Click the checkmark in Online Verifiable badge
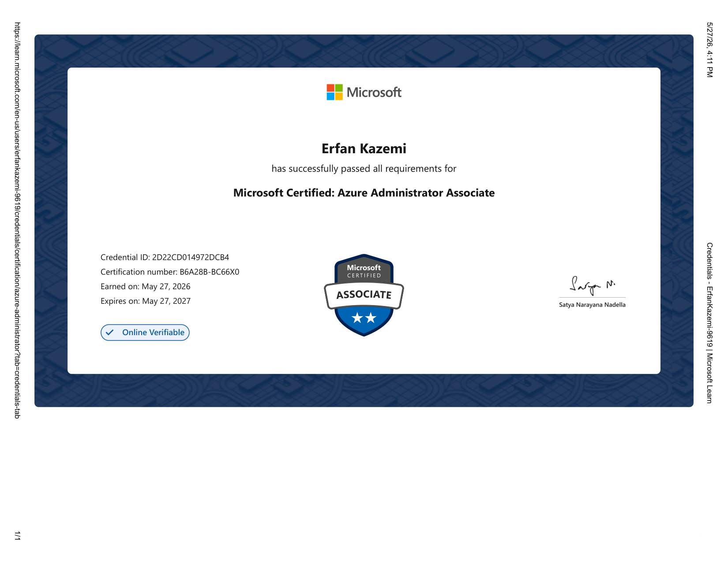728x563 pixels. 110,333
